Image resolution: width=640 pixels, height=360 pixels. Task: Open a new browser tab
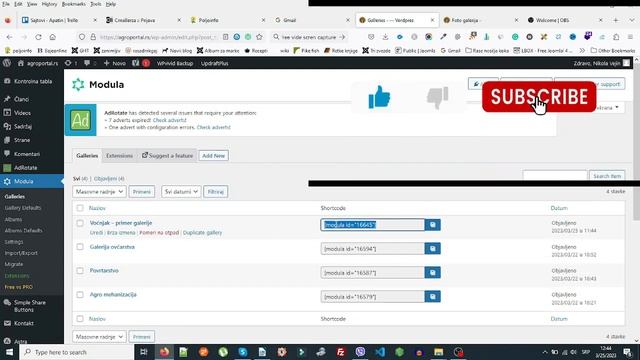click(616, 20)
